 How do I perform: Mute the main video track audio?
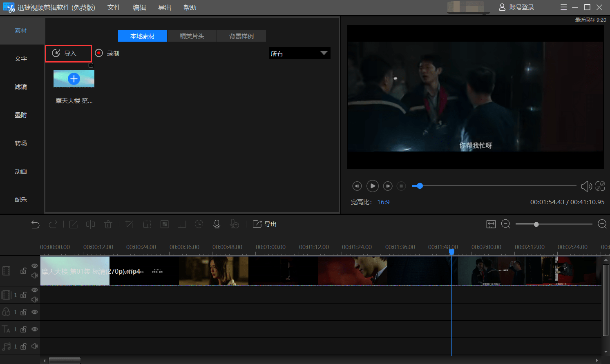coord(35,276)
